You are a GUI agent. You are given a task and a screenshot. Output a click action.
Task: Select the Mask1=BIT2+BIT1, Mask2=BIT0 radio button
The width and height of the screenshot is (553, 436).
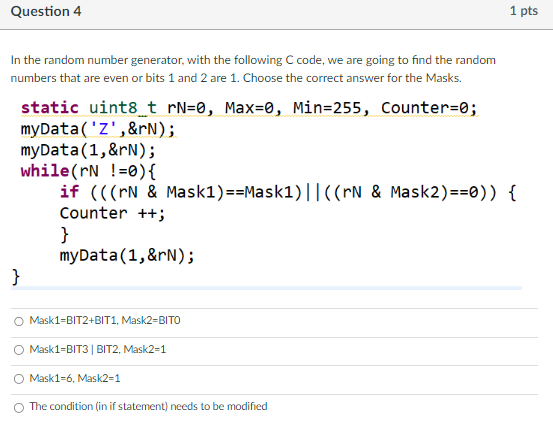pos(19,321)
